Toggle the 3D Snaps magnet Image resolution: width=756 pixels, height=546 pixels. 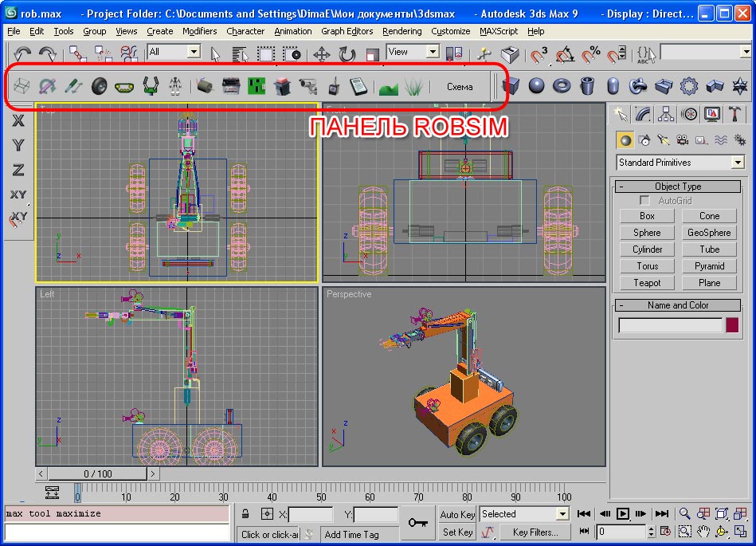tap(539, 54)
